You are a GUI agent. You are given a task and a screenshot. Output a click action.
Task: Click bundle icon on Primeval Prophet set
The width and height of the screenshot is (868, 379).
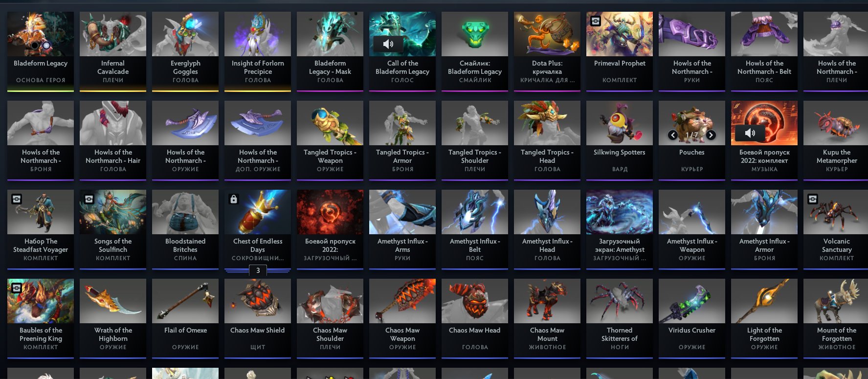(x=595, y=21)
